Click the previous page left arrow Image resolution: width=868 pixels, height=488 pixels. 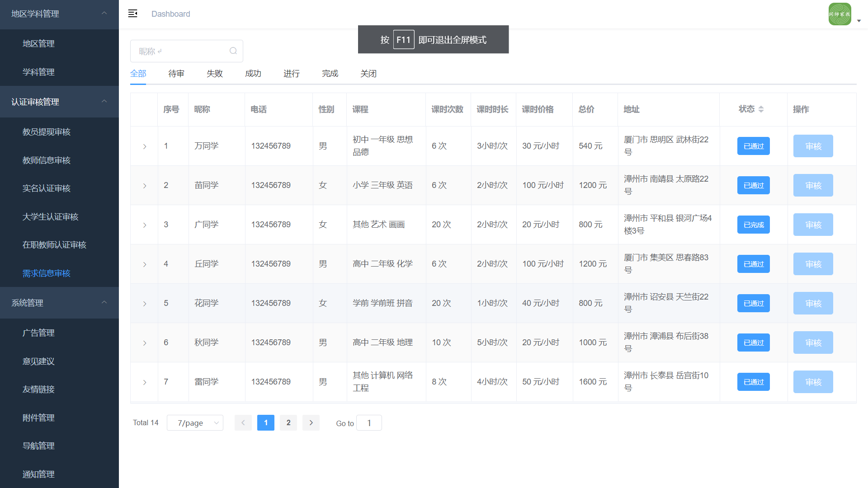point(243,422)
